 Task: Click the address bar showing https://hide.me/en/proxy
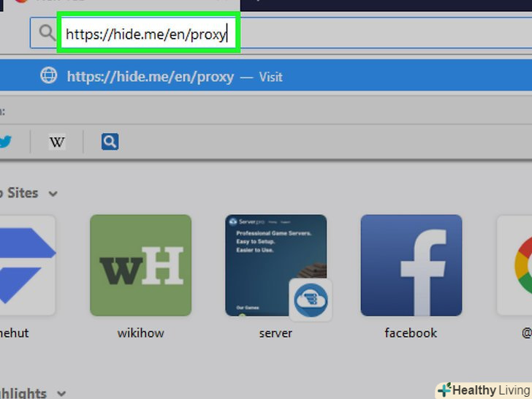coord(281,34)
